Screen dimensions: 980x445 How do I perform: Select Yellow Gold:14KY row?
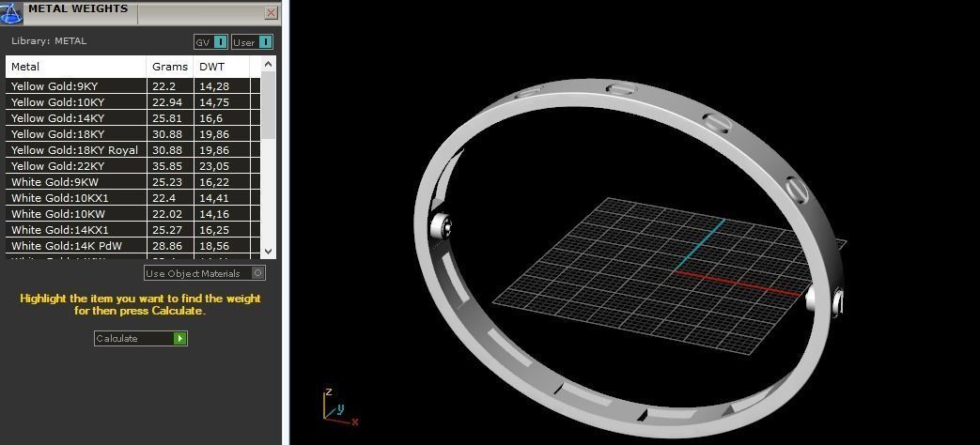point(133,118)
